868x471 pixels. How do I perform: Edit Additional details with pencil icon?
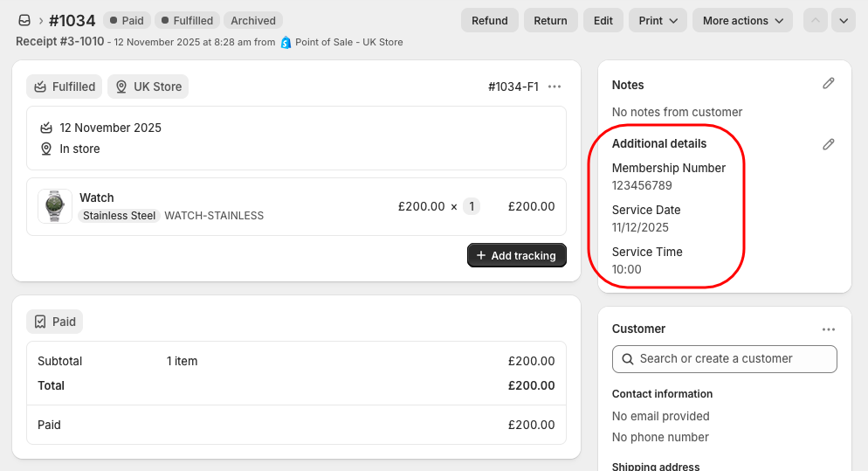828,144
